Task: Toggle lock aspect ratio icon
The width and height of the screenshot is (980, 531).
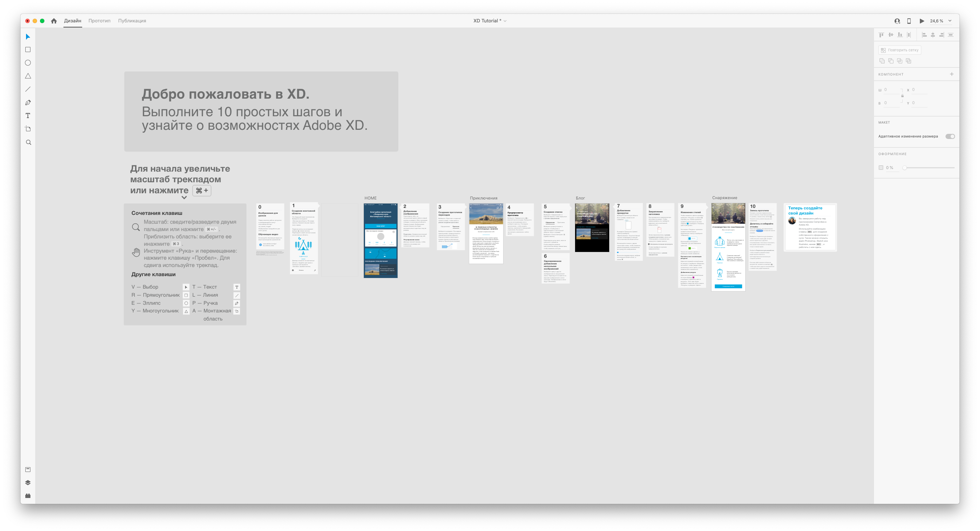Action: [902, 96]
